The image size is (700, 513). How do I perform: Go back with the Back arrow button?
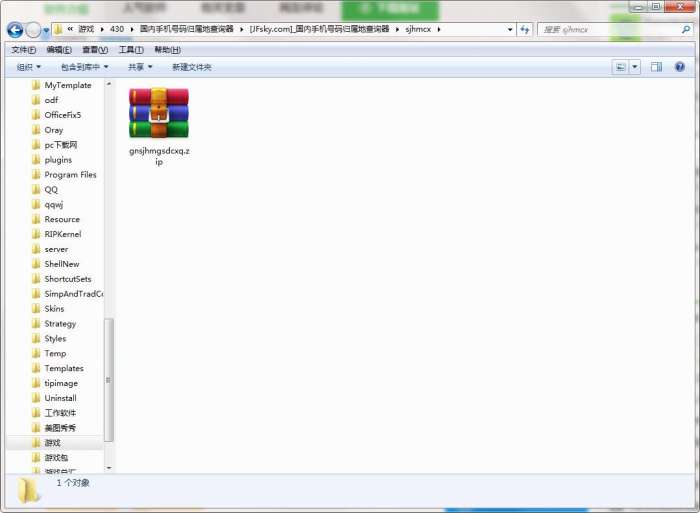point(15,30)
